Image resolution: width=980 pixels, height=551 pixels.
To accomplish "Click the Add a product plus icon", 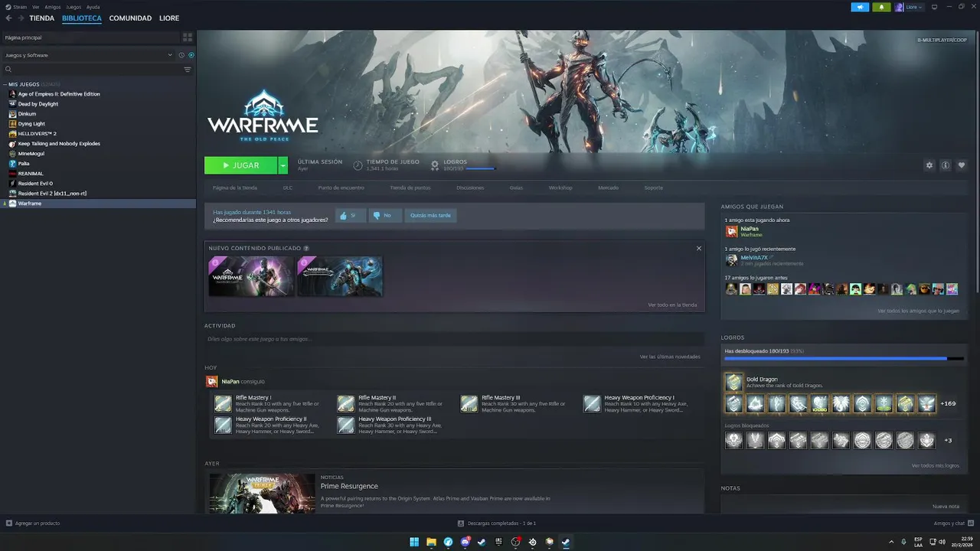I will (9, 523).
